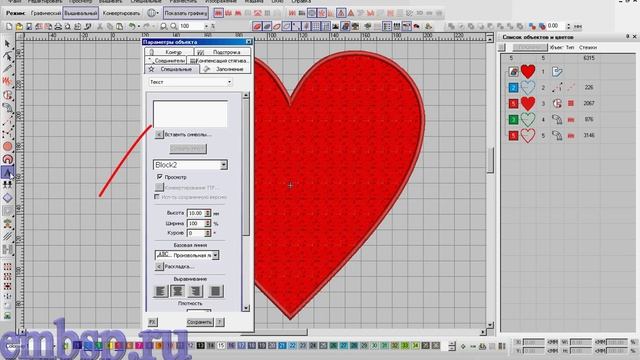
Task: Click the Конвертировать button
Action: 121,13
